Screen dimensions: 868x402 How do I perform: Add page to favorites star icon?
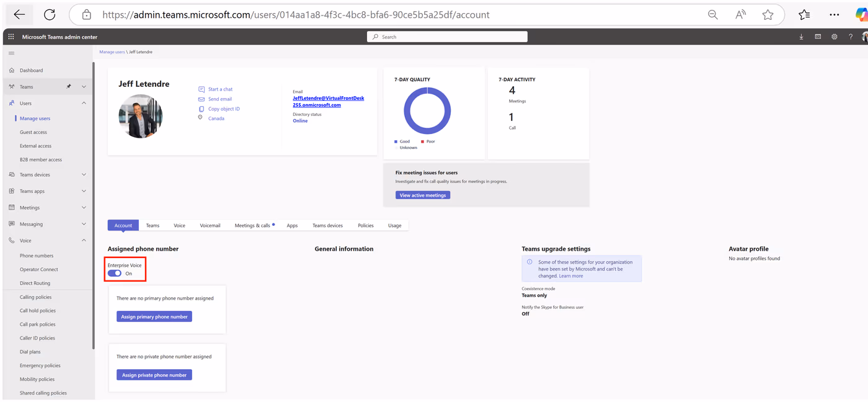click(x=768, y=14)
